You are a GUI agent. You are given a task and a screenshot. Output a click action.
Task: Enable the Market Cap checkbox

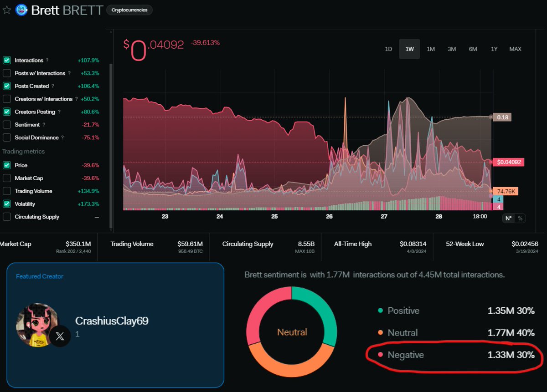pos(7,178)
